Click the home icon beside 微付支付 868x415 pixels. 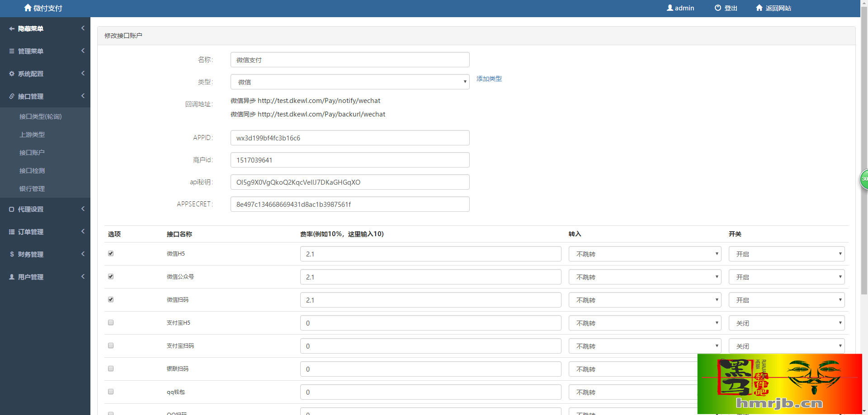pos(28,8)
